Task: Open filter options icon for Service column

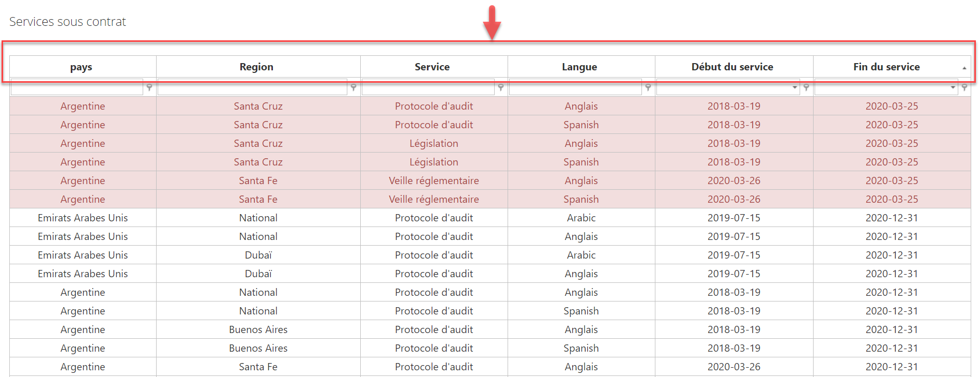Action: 501,87
